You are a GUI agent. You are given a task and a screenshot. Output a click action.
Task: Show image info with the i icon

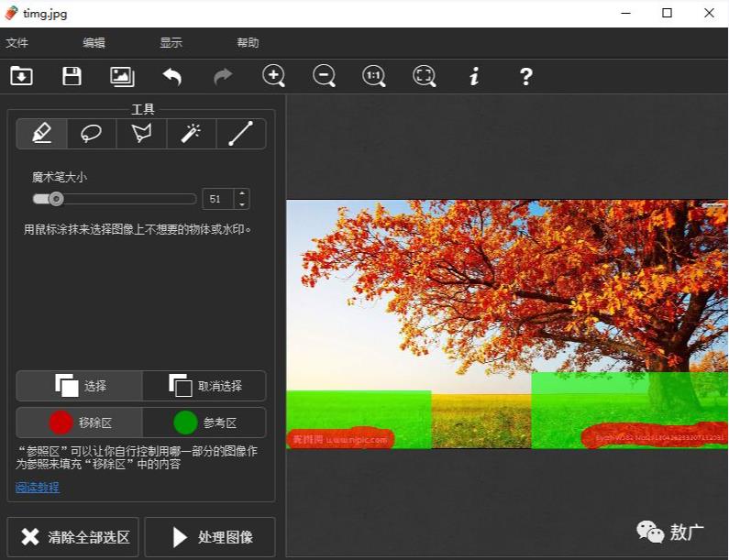(474, 76)
